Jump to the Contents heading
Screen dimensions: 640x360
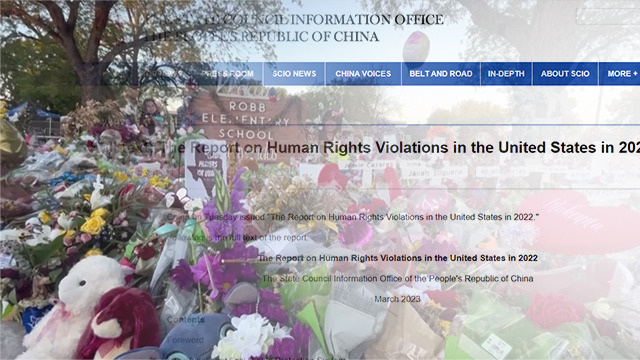[186, 320]
